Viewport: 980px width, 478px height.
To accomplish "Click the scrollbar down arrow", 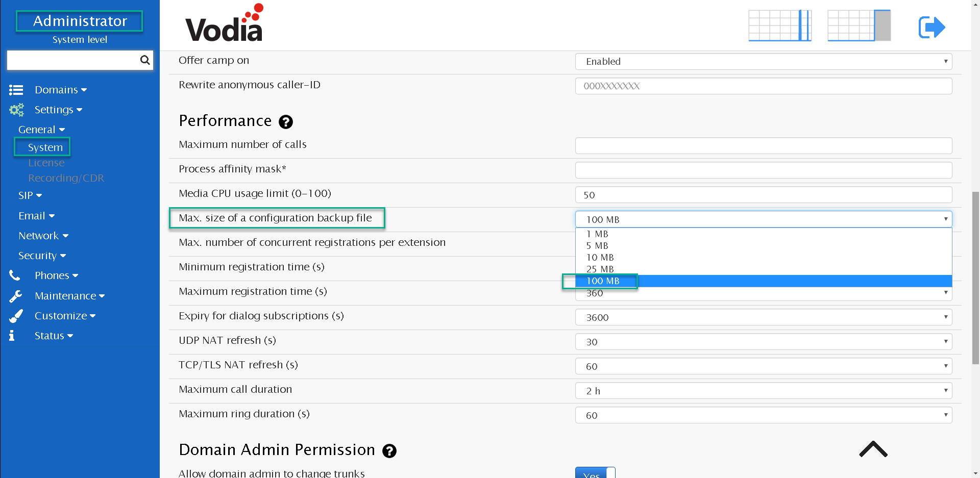I will coord(975,473).
